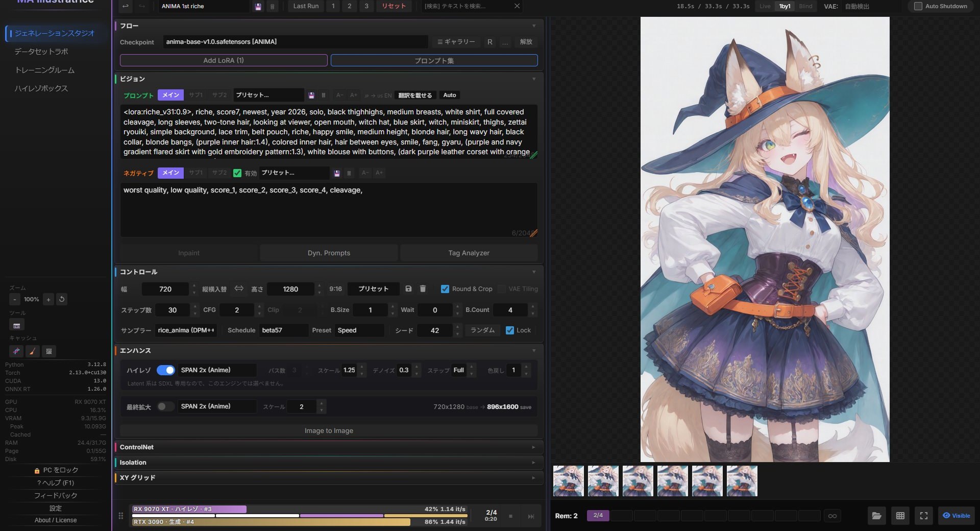Reset zoom with the circular arrow icon
Screen dimensions: 980x531
click(62, 299)
